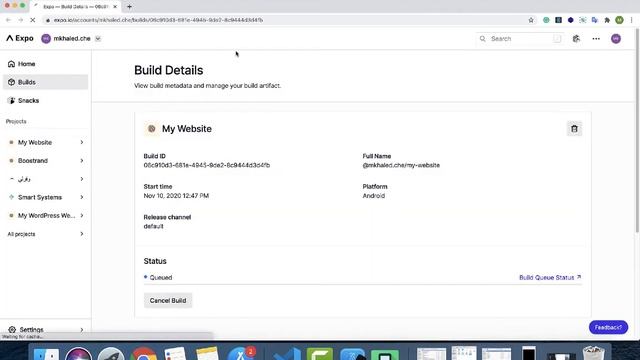Click the green Chrome profile avatar
Viewport: 640px width, 360px height.
pos(619,20)
